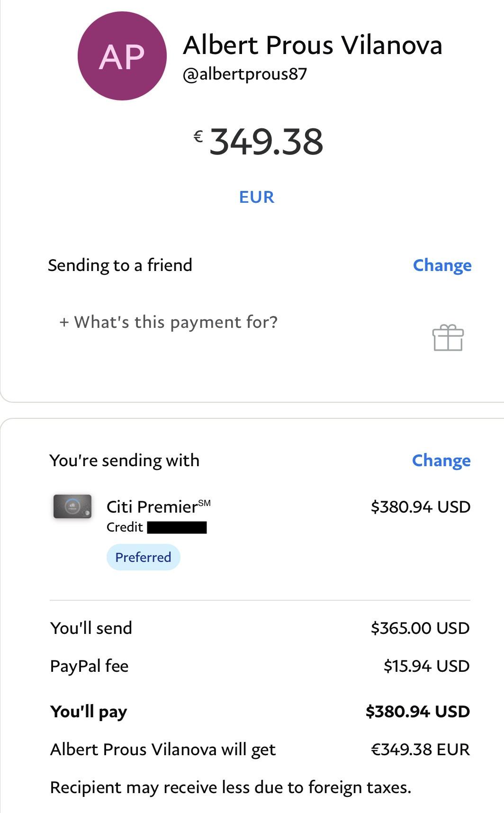The height and width of the screenshot is (813, 504).
Task: Add a note in What's this payment for
Action: (x=169, y=322)
